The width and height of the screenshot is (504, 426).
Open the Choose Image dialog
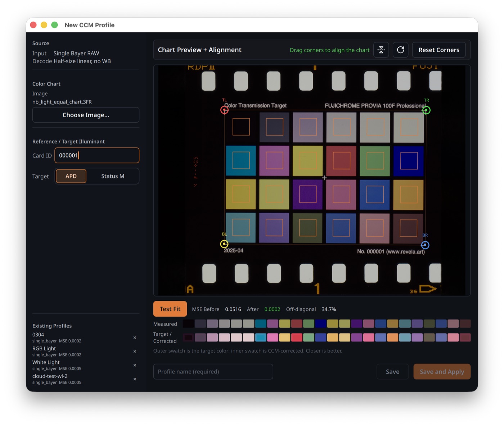86,115
